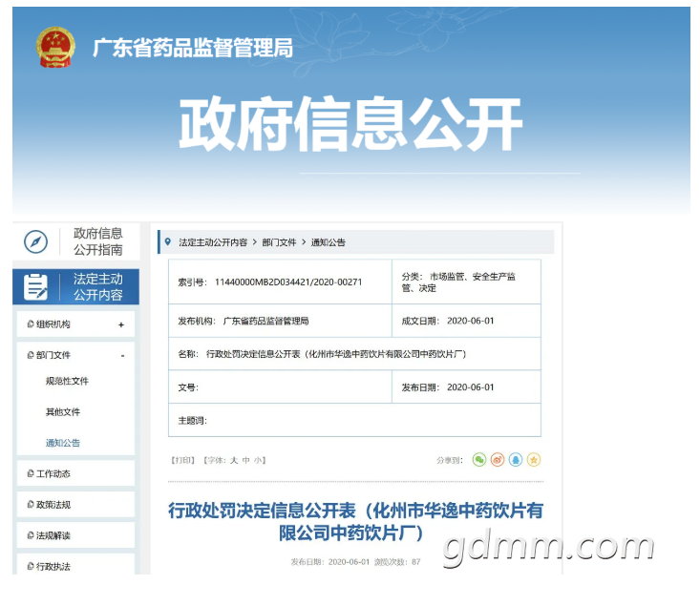Click breadcrumb 法定主动公开内容
700x606 pixels.
tap(213, 242)
